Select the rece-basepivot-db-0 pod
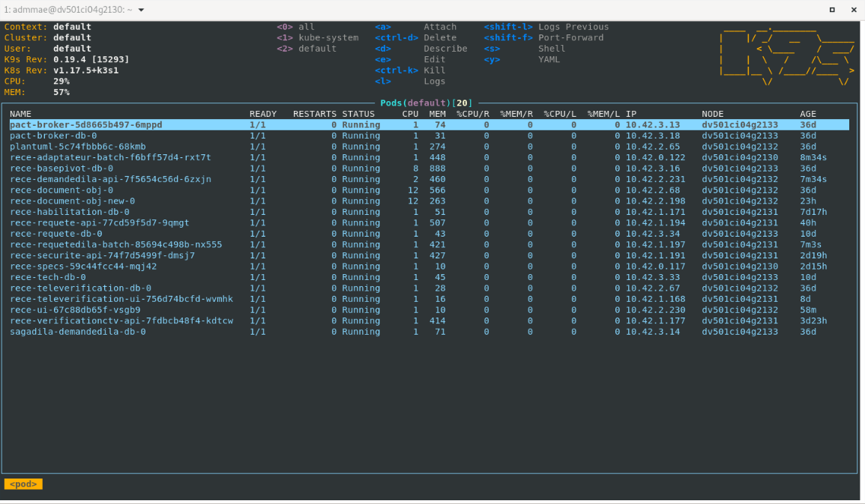865x504 pixels. [430, 168]
